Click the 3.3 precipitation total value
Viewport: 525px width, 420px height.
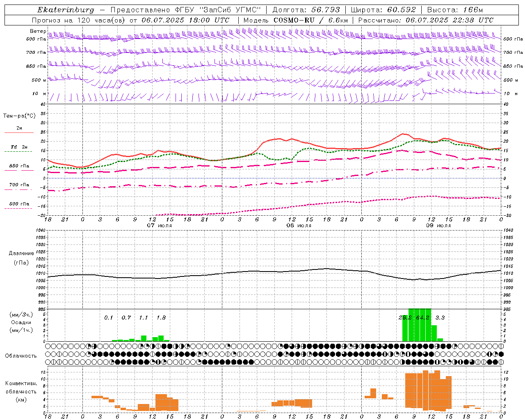440,318
